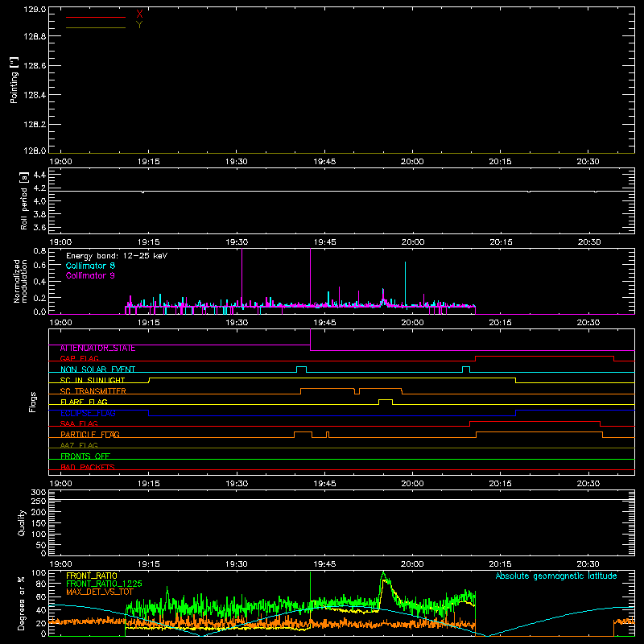Click the BAD_PACKETS flag label

click(88, 468)
